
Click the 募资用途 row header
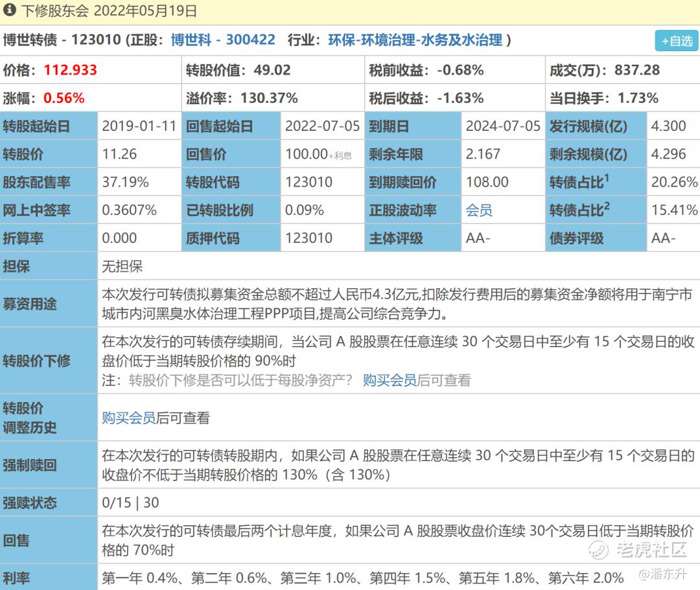(48, 304)
